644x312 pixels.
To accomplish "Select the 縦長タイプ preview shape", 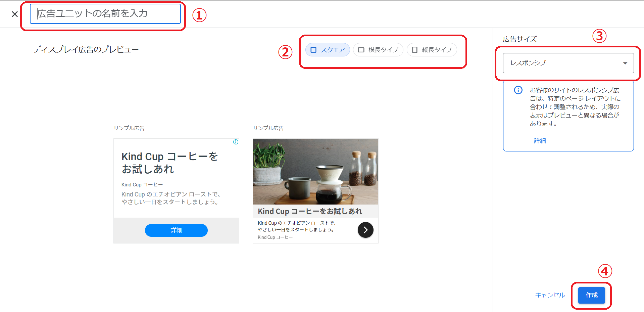I will pyautogui.click(x=432, y=50).
